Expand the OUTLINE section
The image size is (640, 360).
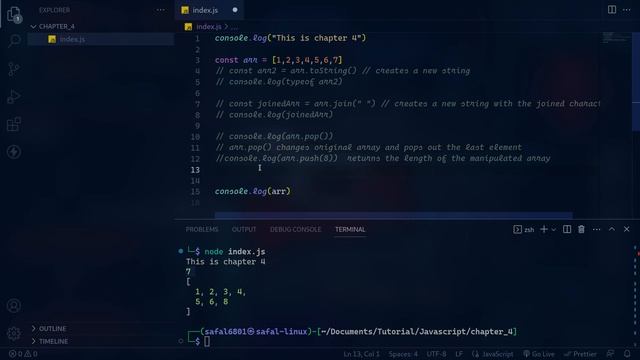pyautogui.click(x=52, y=329)
